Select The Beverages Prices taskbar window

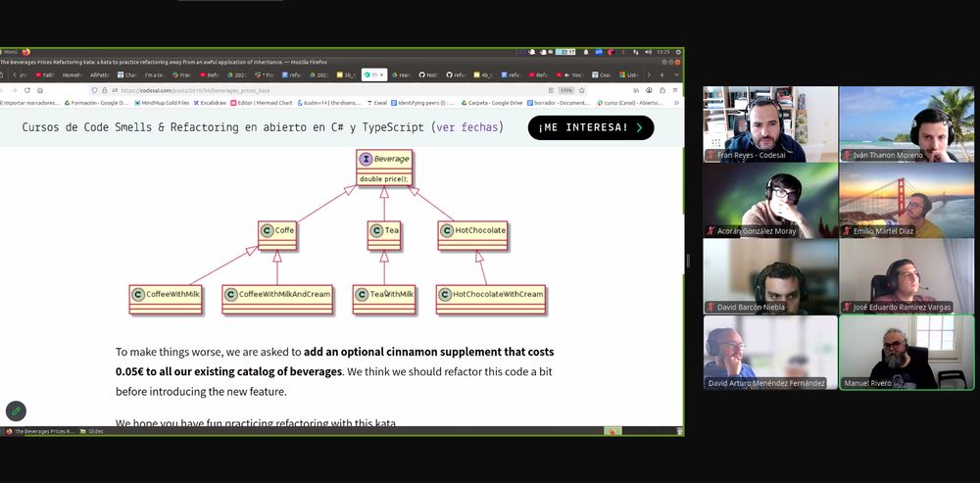click(39, 431)
